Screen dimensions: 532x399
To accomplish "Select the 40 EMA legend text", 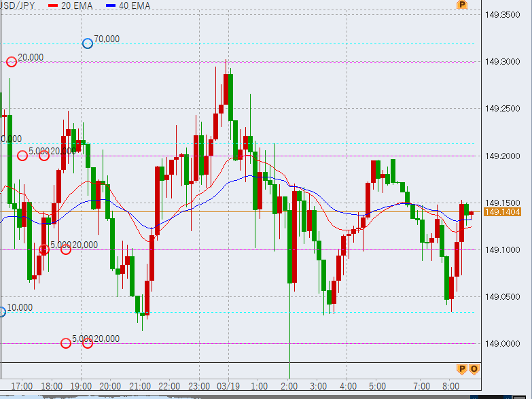I will [x=135, y=5].
